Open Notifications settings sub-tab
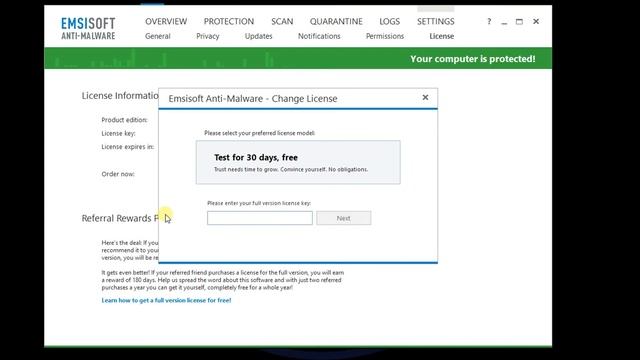The image size is (640, 360). coord(319,36)
